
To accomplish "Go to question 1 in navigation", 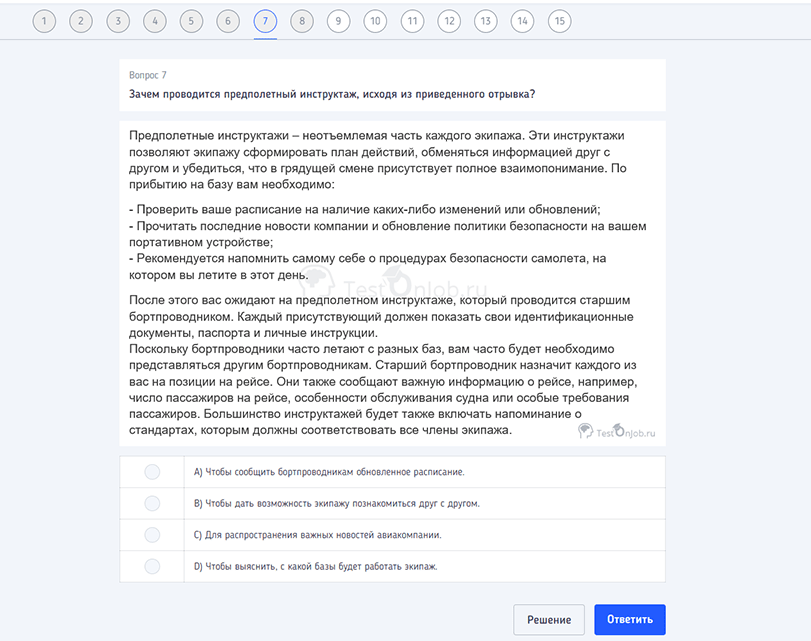I will pos(44,21).
